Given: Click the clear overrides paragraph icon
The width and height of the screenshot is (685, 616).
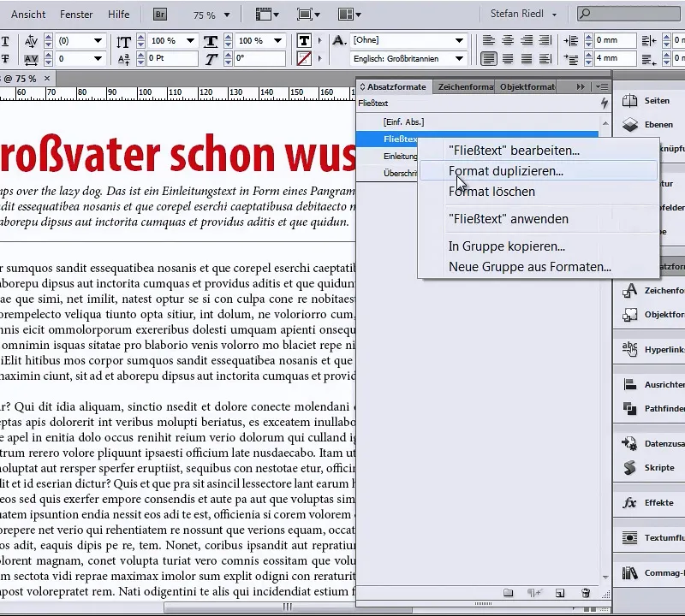Looking at the screenshot, I should click(x=534, y=592).
